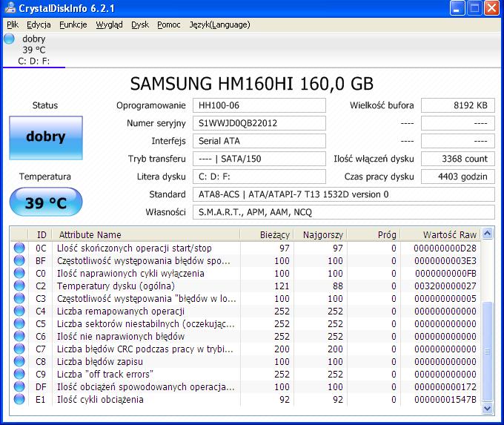The image size is (504, 425).
Task: Select row 'Ilość naprawionych cykli wyłączenia'
Action: (245, 273)
